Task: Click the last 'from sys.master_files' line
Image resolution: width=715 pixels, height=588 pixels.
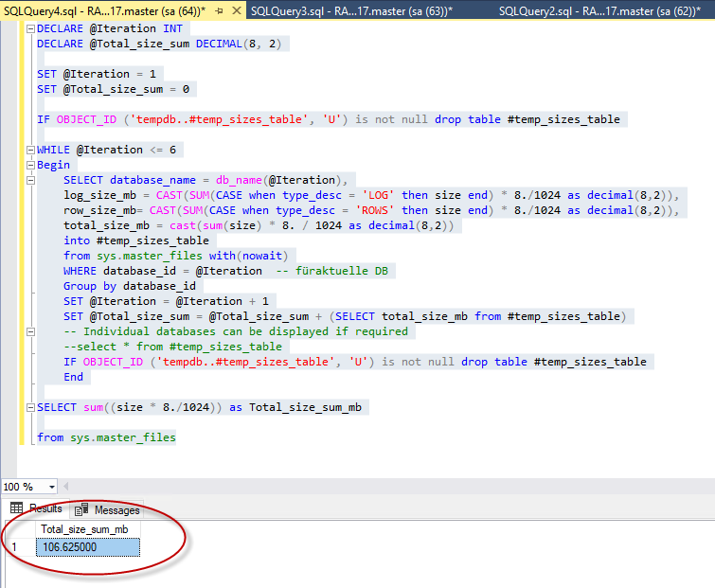Action: point(106,437)
